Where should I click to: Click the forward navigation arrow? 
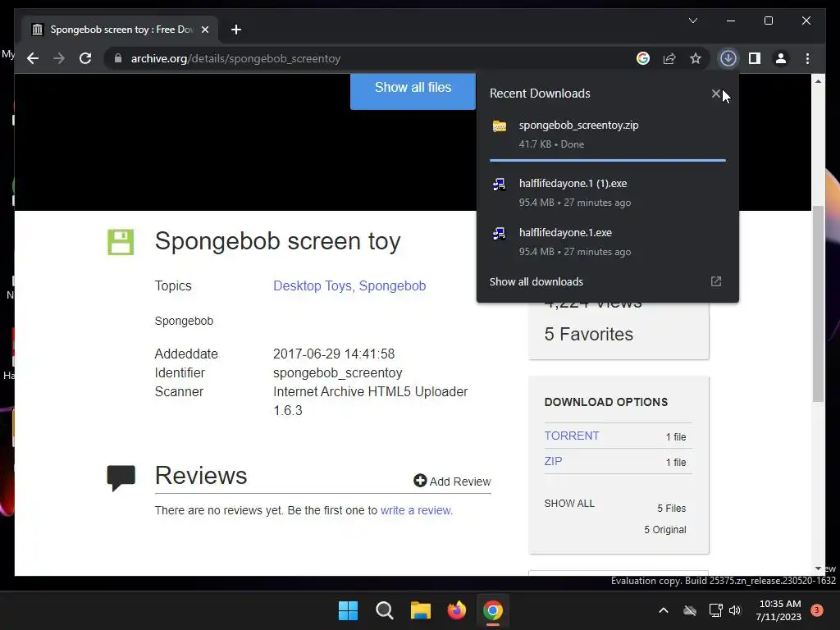coord(59,58)
